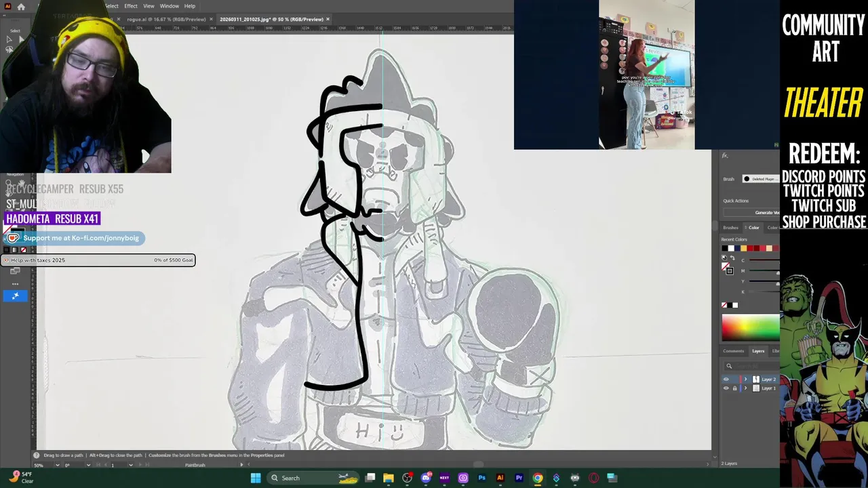Expand Layer 1 sublayers
The height and width of the screenshot is (488, 868).
click(x=745, y=388)
